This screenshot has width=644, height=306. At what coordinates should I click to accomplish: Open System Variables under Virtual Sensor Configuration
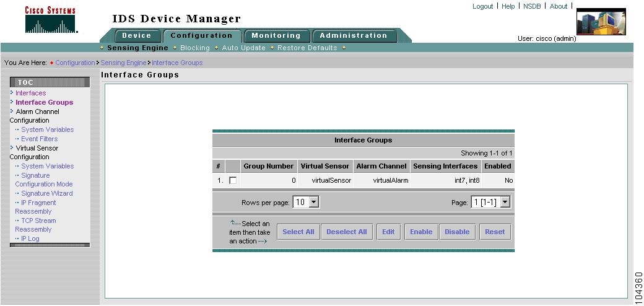pos(47,167)
